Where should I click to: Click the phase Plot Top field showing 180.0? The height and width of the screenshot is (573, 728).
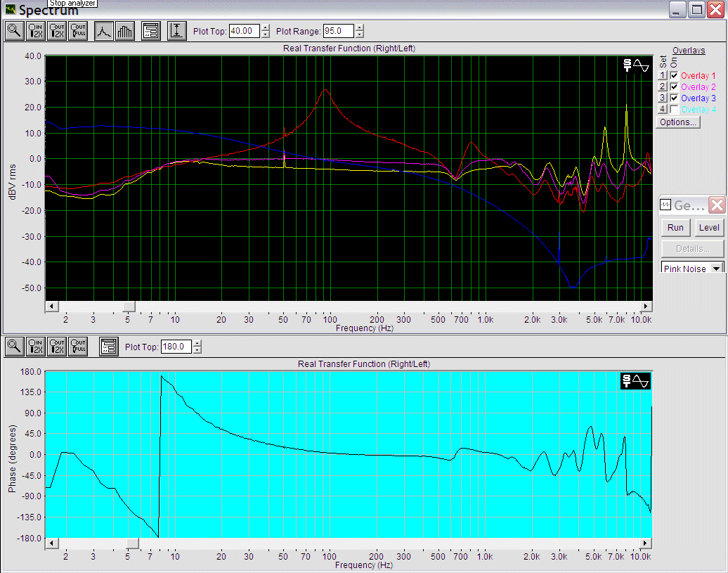tap(176, 347)
